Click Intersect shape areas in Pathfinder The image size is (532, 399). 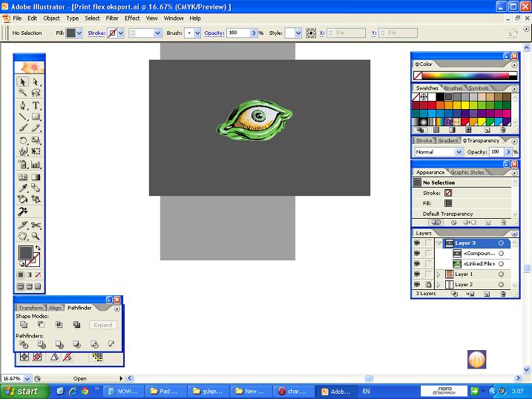pyautogui.click(x=59, y=325)
